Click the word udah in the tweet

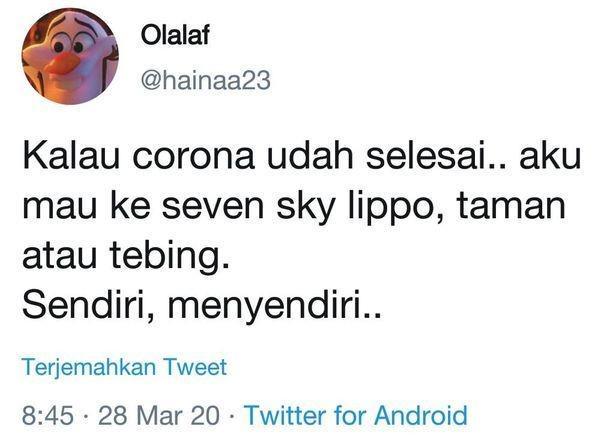(310, 155)
